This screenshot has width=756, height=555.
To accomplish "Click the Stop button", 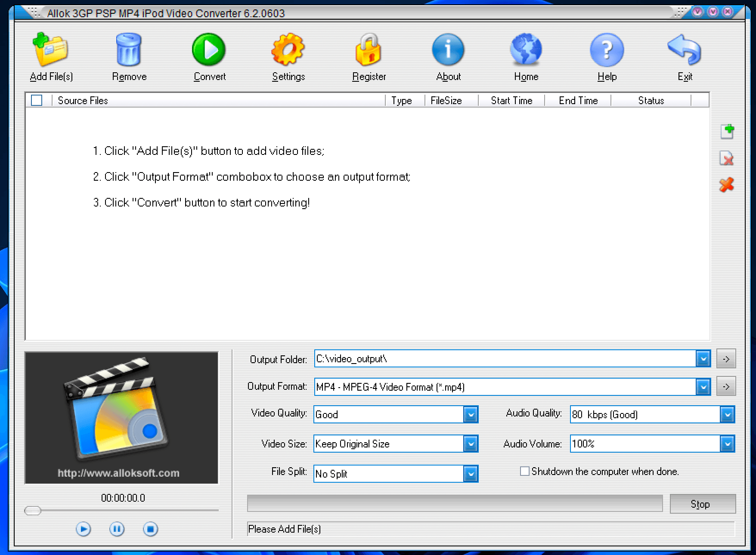I will tap(703, 504).
